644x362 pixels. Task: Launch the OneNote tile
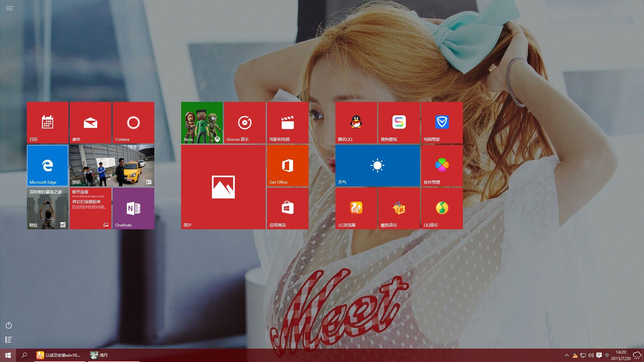[x=133, y=208]
